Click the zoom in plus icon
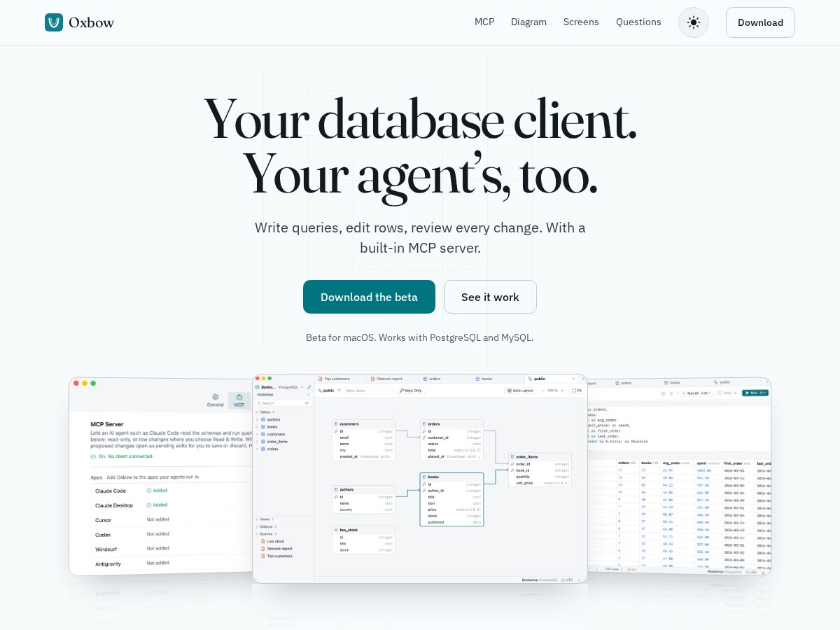840x630 pixels. [x=562, y=391]
